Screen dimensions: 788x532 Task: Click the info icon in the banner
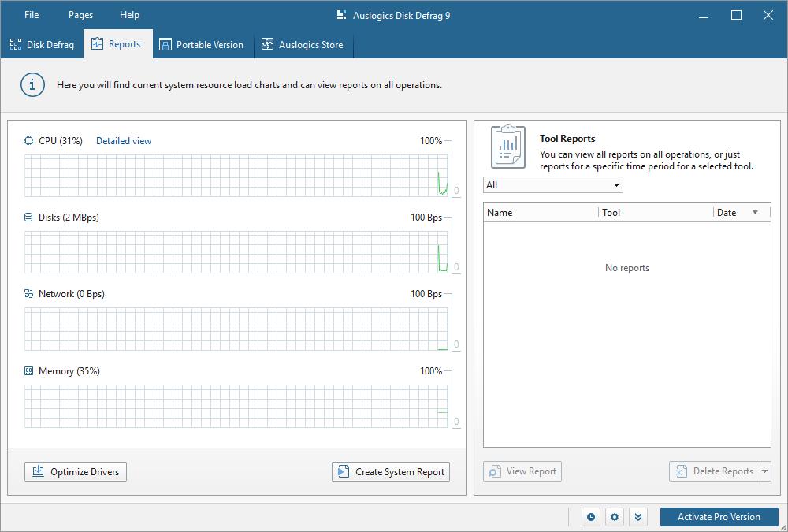[x=32, y=85]
